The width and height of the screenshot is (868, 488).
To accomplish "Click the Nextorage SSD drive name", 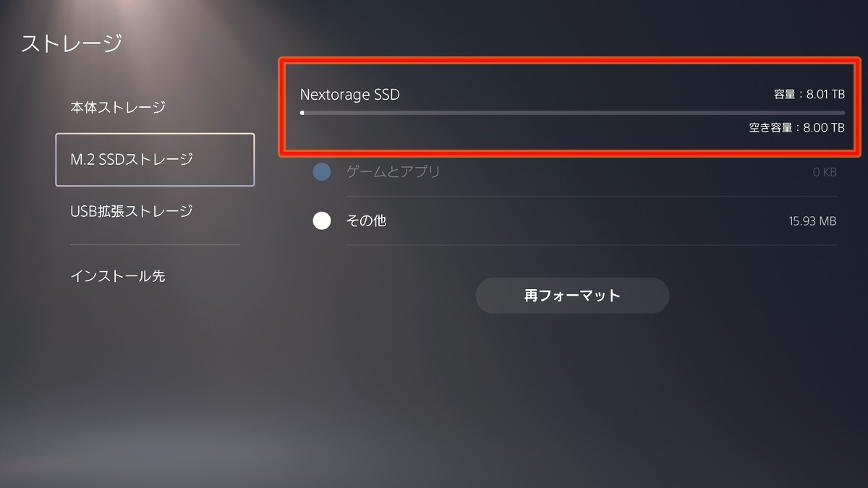I will point(350,95).
